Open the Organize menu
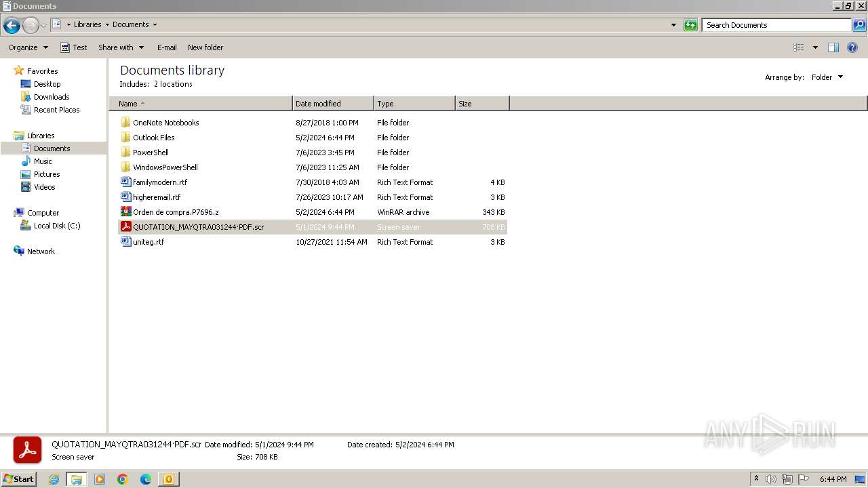 click(28, 47)
